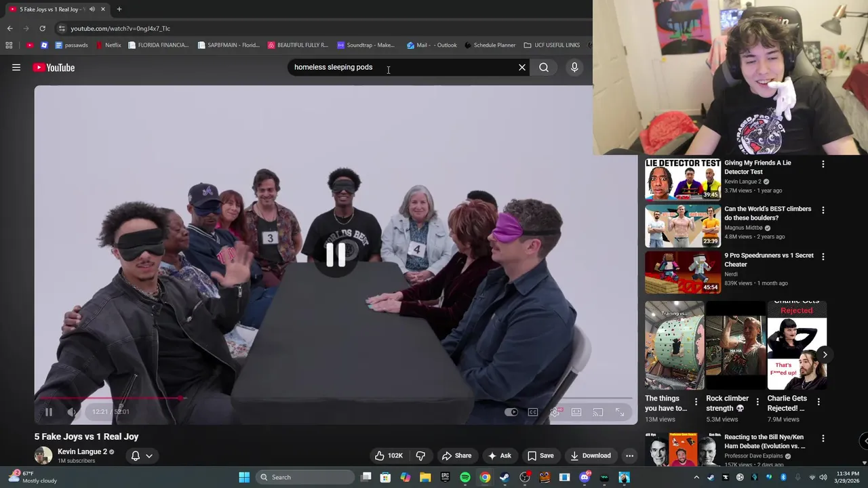The width and height of the screenshot is (868, 488).
Task: Open the 'FLORIDA FINANCIA...' bookmark
Action: [159, 45]
